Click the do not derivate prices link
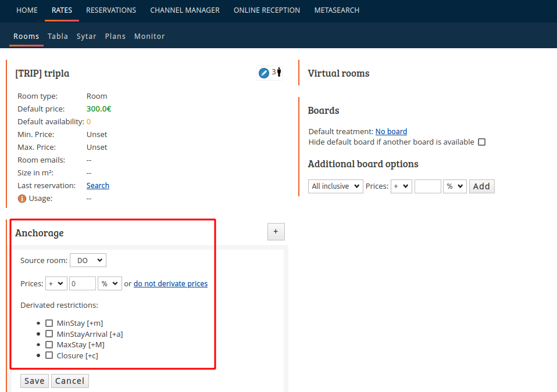Image resolution: width=557 pixels, height=392 pixels. [x=170, y=283]
